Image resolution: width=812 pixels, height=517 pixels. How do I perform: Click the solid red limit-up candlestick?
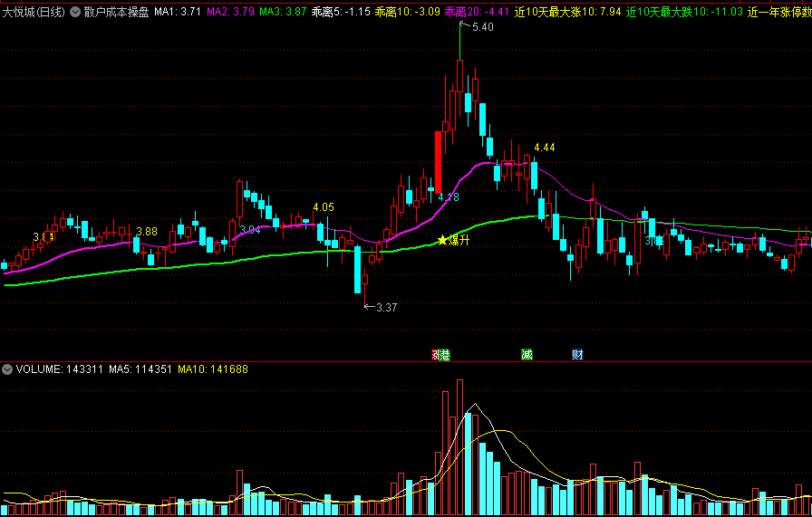tap(438, 162)
